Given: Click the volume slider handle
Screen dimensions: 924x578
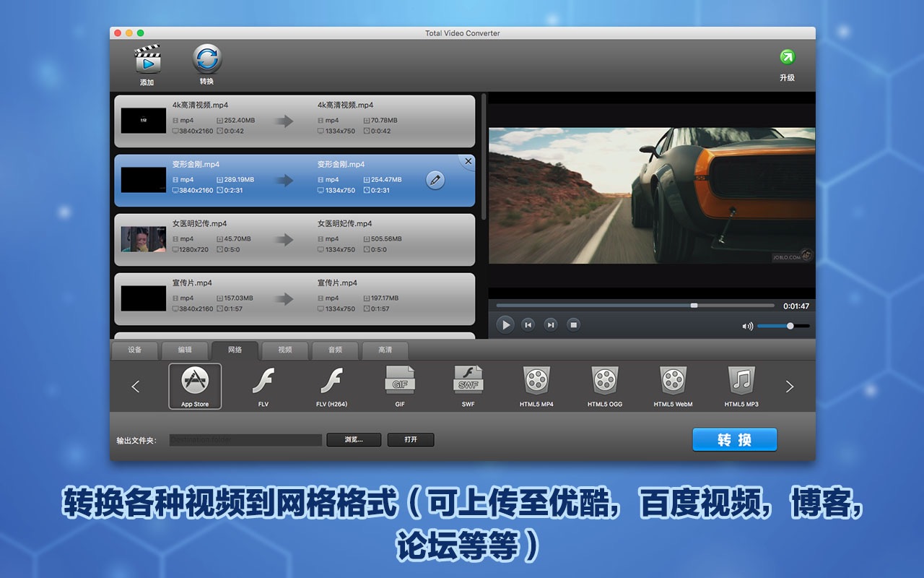Looking at the screenshot, I should tap(790, 326).
